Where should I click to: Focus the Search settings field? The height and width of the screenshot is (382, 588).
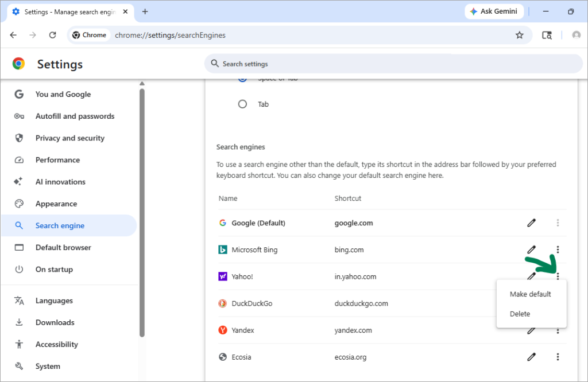(393, 64)
